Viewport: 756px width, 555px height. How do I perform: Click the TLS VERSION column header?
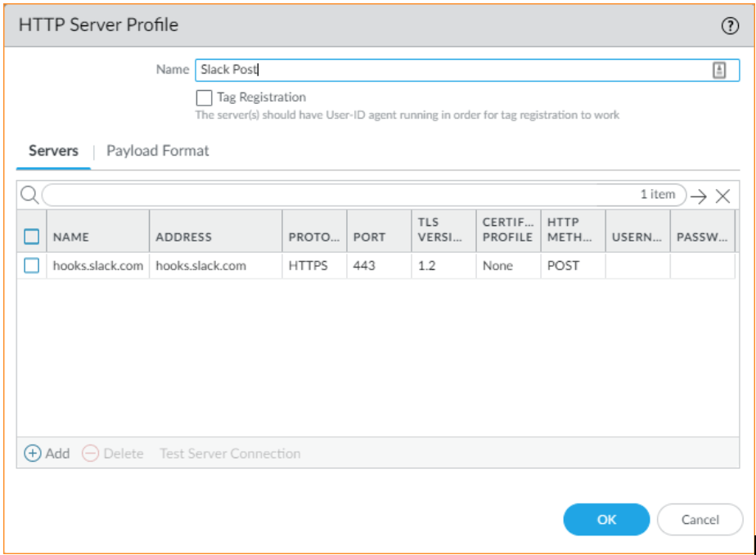tap(443, 231)
